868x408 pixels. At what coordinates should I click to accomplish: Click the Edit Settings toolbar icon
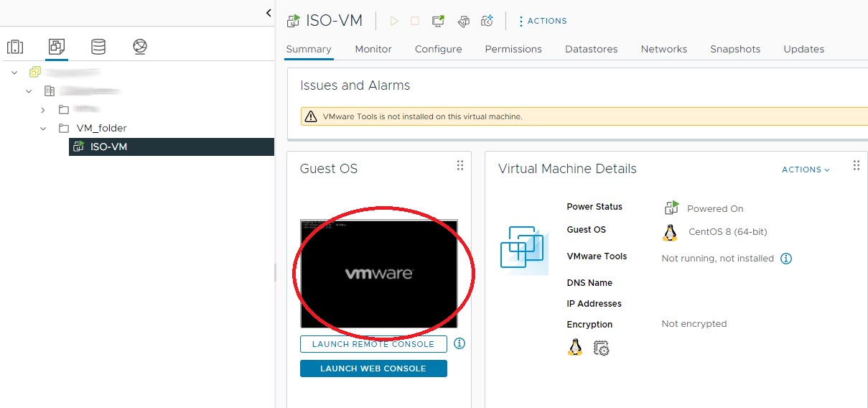463,21
